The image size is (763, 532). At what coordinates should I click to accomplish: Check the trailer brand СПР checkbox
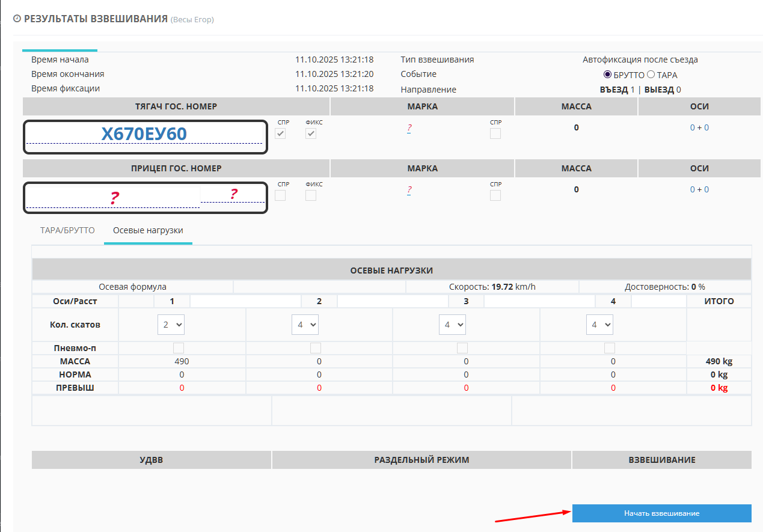tap(495, 195)
